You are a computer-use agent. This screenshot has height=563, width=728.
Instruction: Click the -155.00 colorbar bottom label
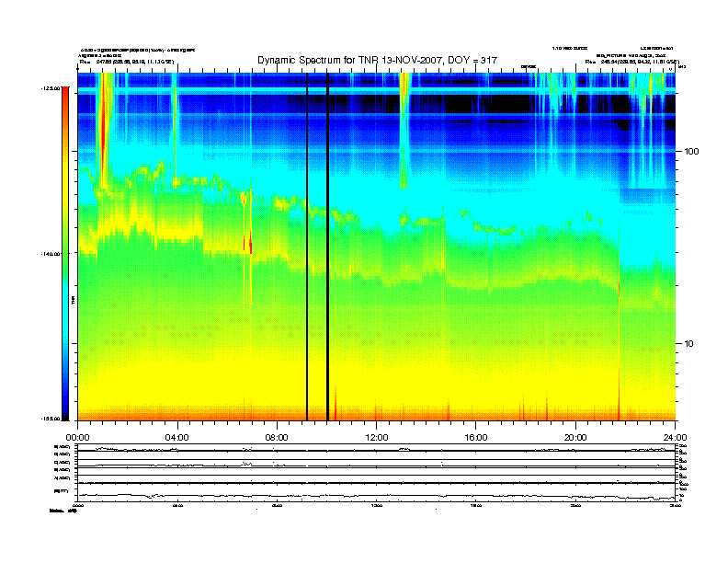click(51, 419)
